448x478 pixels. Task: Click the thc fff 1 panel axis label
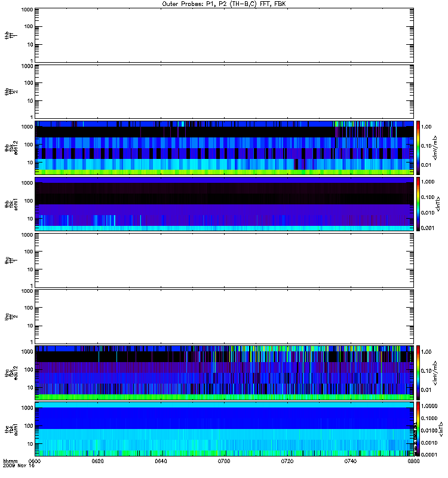pos(11,261)
